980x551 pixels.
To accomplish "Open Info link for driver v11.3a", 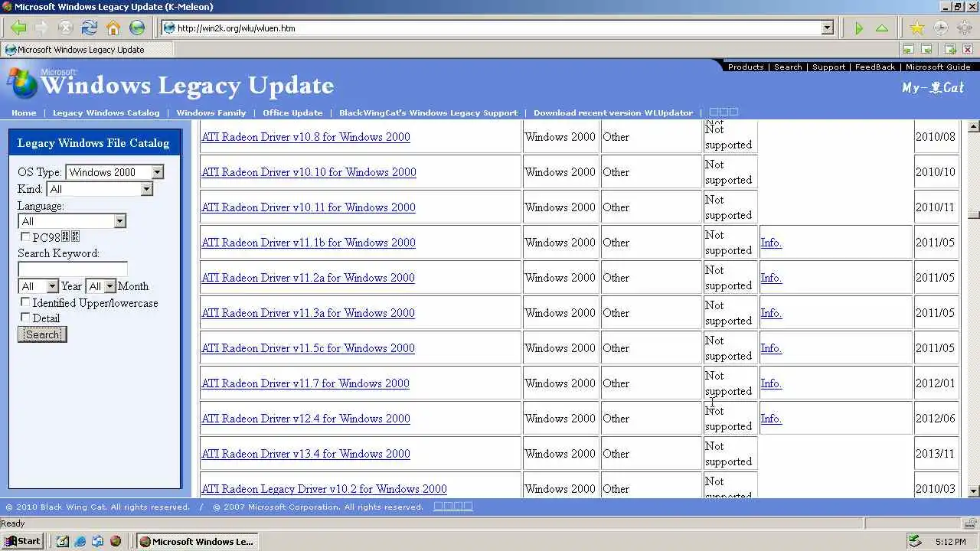I will [771, 313].
